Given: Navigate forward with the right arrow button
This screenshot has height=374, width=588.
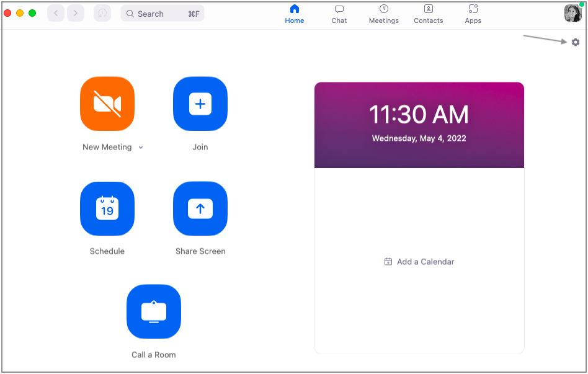Looking at the screenshot, I should click(x=76, y=13).
